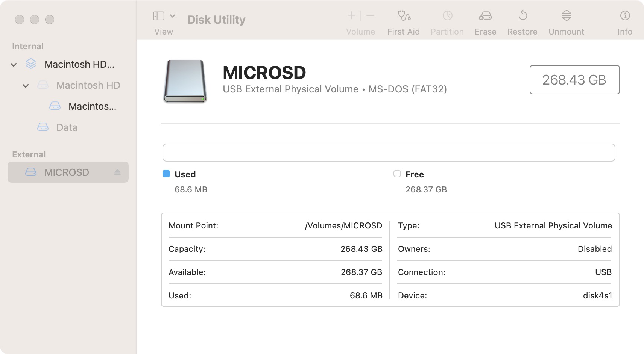Click the red close window button
The image size is (644, 354).
[x=20, y=20]
